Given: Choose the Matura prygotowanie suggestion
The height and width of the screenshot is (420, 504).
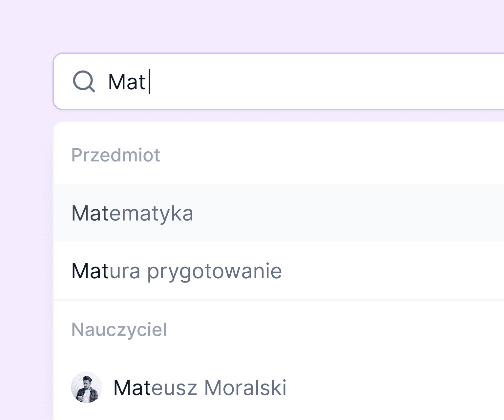Looking at the screenshot, I should [x=177, y=271].
